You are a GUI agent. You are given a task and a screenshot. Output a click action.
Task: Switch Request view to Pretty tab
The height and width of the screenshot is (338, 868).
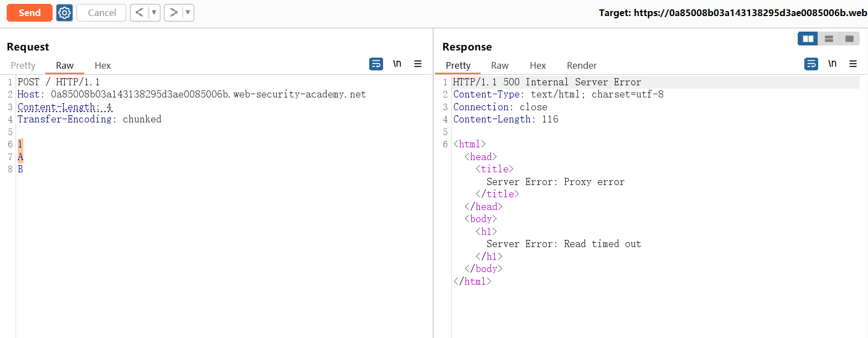[23, 65]
